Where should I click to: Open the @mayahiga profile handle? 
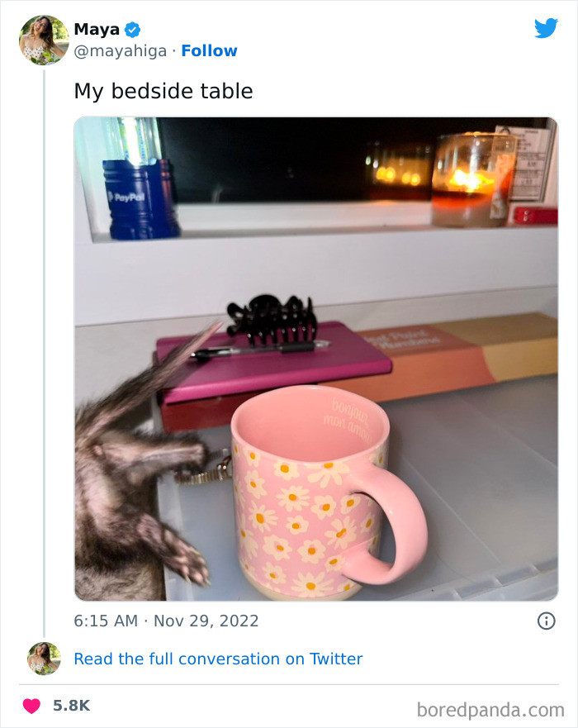pyautogui.click(x=117, y=50)
